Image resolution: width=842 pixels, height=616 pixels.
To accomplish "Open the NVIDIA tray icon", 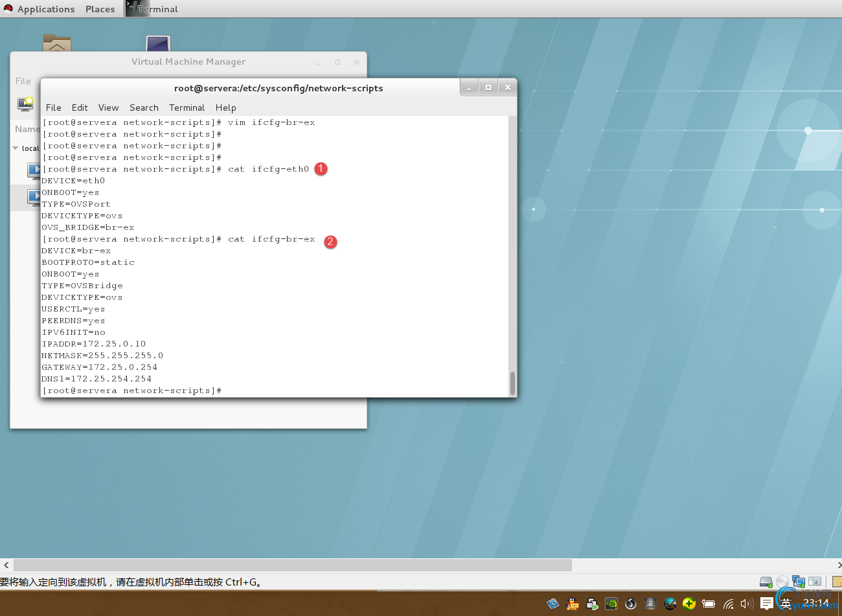I will (611, 604).
